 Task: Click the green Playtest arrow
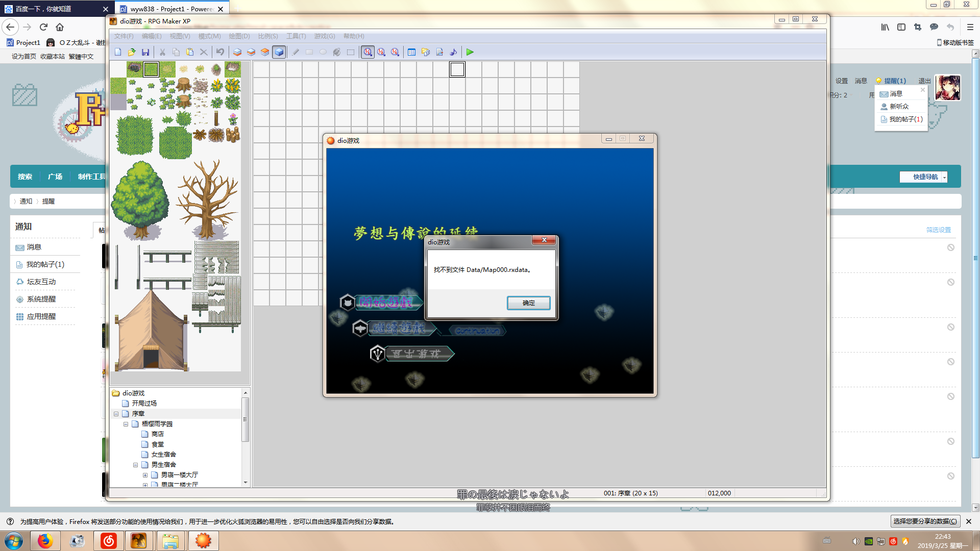tap(470, 52)
